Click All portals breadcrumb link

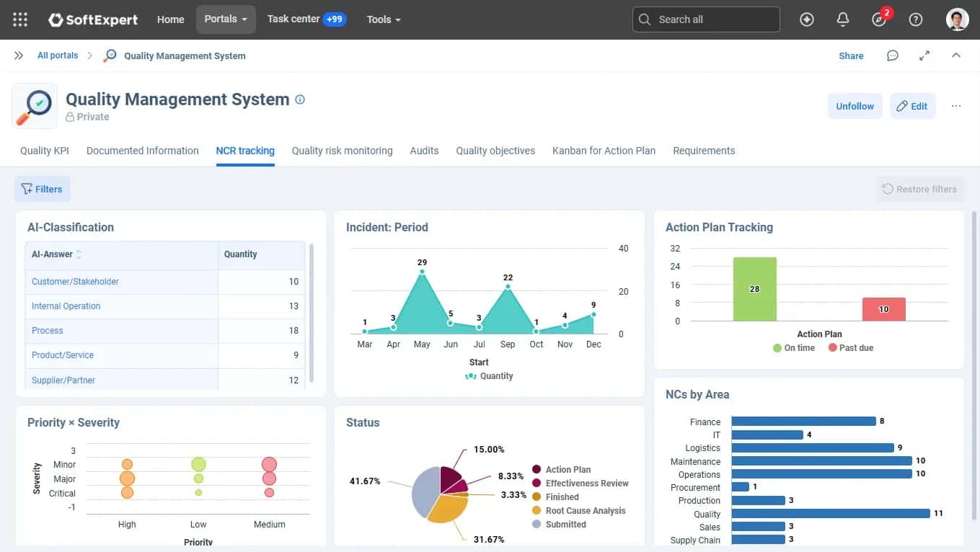(x=58, y=55)
